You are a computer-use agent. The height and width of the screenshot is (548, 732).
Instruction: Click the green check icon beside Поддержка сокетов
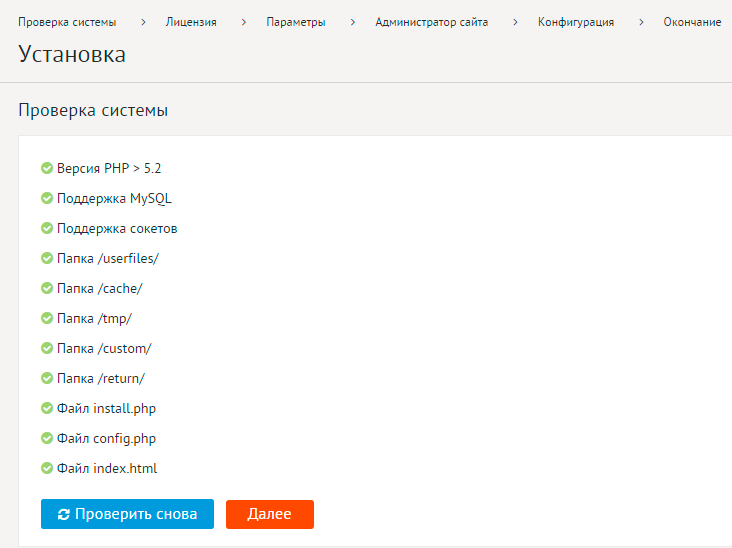pos(47,228)
